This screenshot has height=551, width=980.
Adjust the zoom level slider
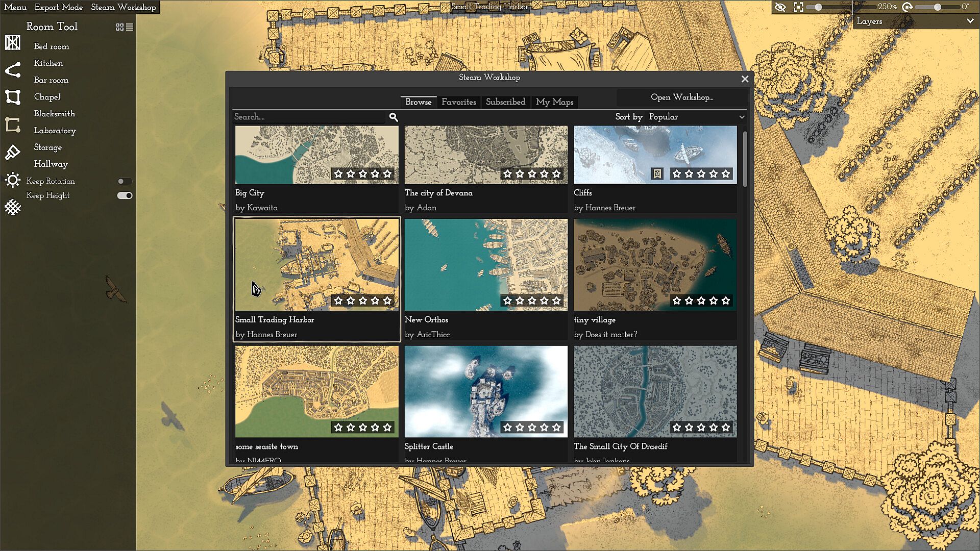point(818,7)
